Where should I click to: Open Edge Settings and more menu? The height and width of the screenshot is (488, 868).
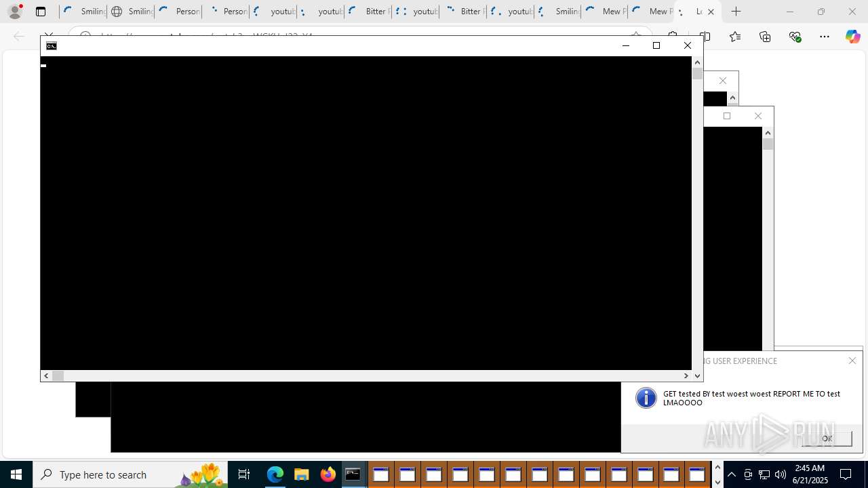[x=825, y=37]
